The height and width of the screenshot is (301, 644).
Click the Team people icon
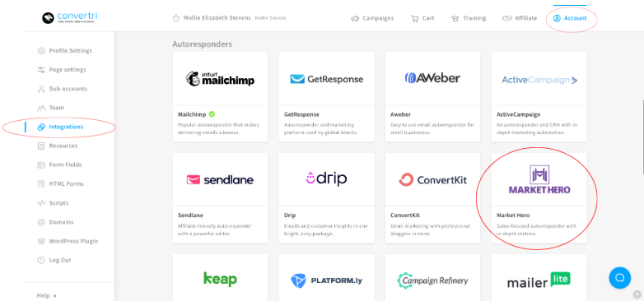(x=41, y=108)
